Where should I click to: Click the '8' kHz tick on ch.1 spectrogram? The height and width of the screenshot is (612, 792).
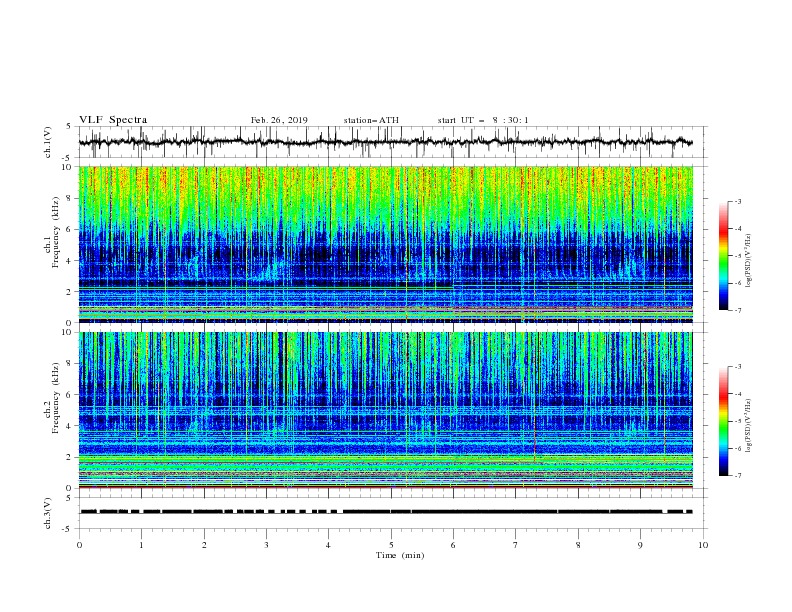pyautogui.click(x=71, y=198)
